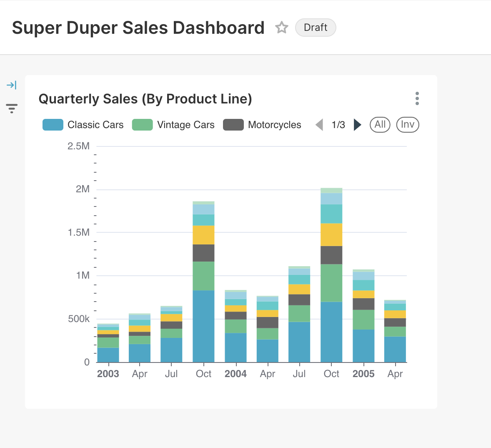Viewport: 491px width, 448px height.
Task: Mark the dashboard as favorite with the star
Action: pyautogui.click(x=282, y=28)
